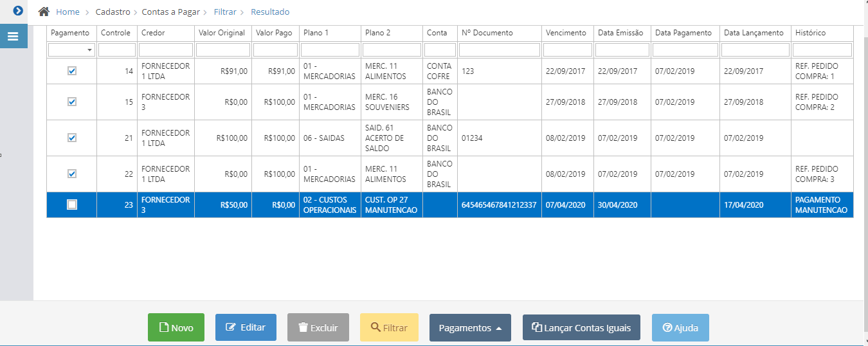Sort by the Valor Pago column header
This screenshot has height=346, width=868.
point(275,33)
